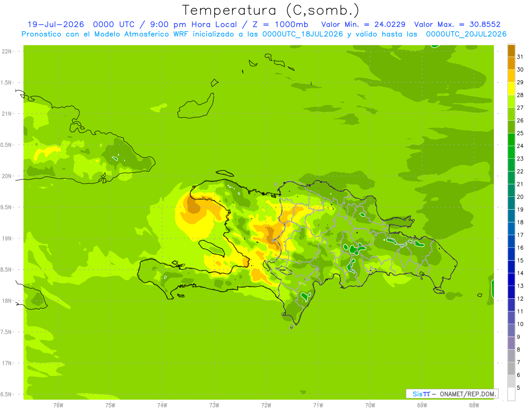Click the "9.5N" latitude label

[7, 207]
